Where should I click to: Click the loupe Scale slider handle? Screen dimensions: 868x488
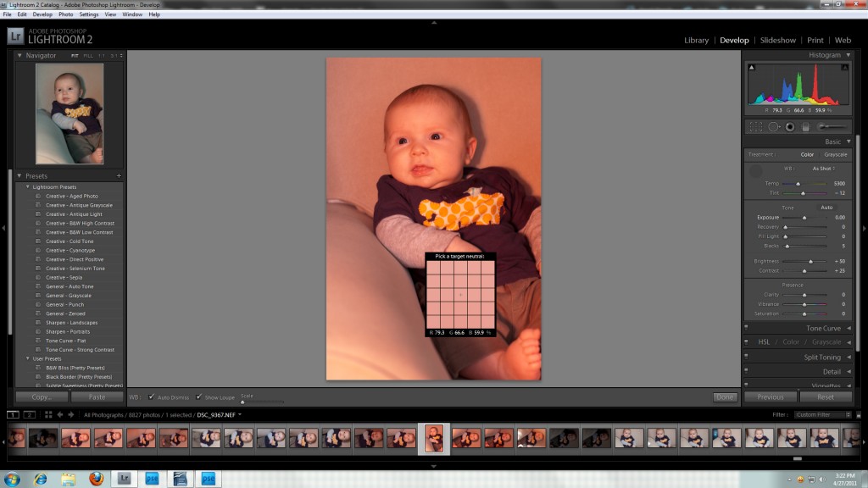[x=242, y=402]
